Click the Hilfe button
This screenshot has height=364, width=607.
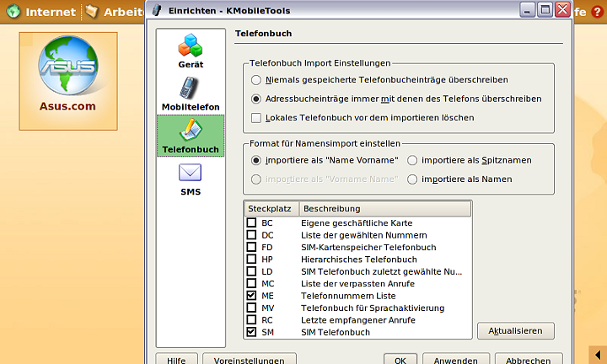[x=176, y=360]
